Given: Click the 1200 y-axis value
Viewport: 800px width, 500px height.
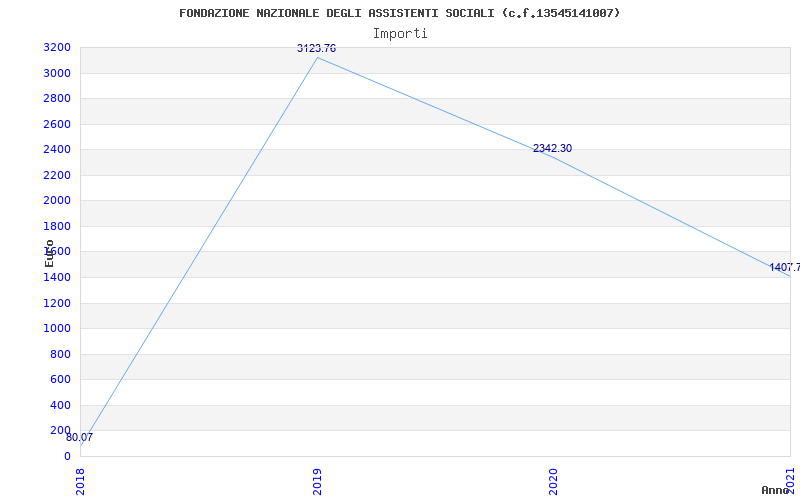Looking at the screenshot, I should tap(57, 304).
